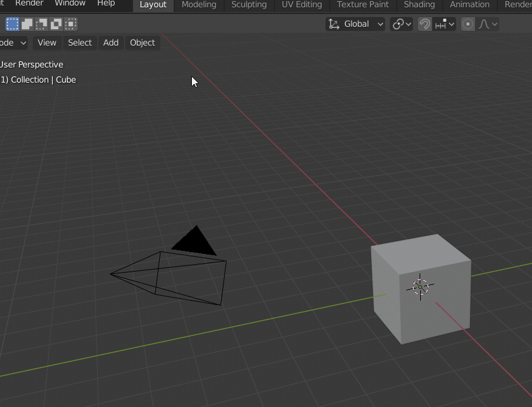
Task: Open the proportional editing falloff dropdown
Action: point(487,24)
